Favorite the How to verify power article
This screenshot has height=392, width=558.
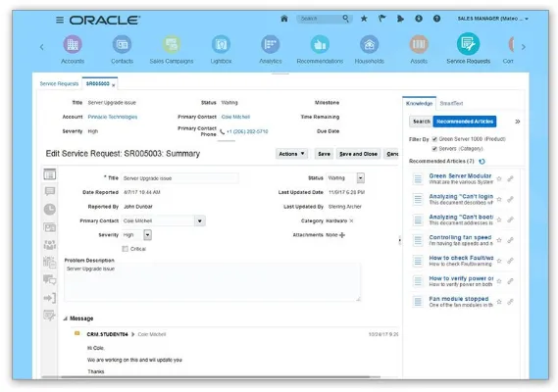click(499, 281)
